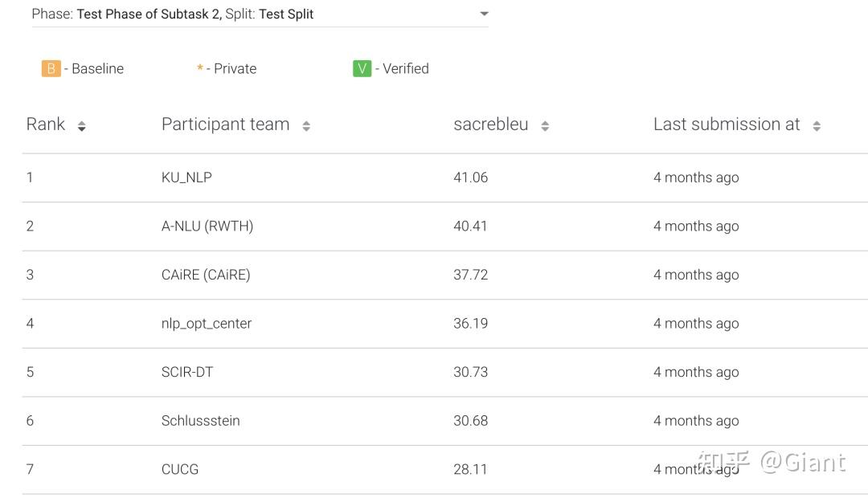Sort by Participant team using arrows icon
Image resolution: width=868 pixels, height=498 pixels.
tap(306, 126)
